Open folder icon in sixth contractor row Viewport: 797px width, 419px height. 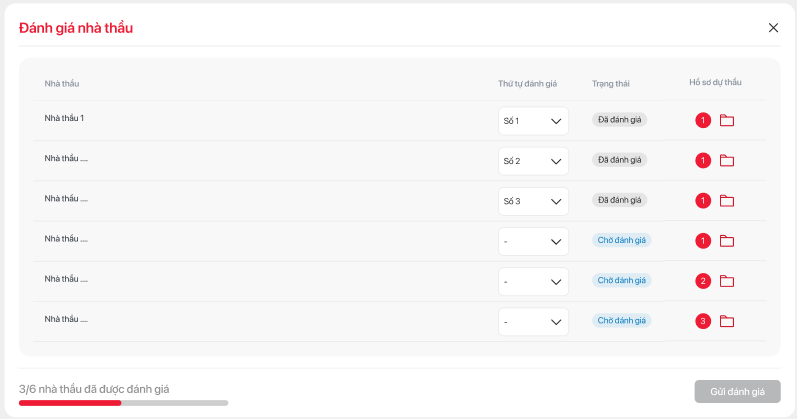[727, 321]
